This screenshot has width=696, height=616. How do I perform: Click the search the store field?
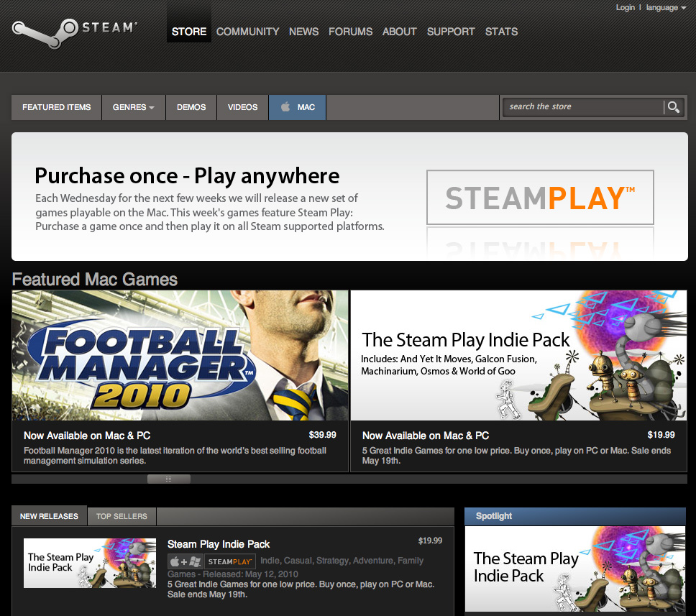(582, 107)
